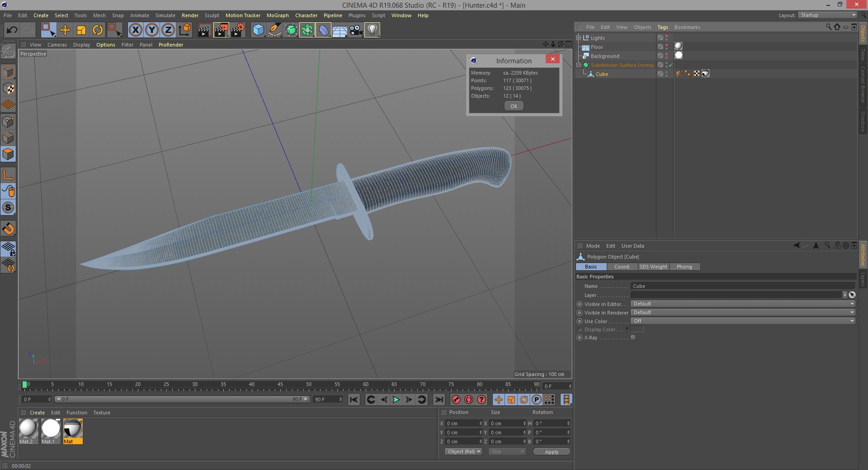Add a Floor environment object
Image resolution: width=868 pixels, height=470 pixels.
pyautogui.click(x=340, y=30)
